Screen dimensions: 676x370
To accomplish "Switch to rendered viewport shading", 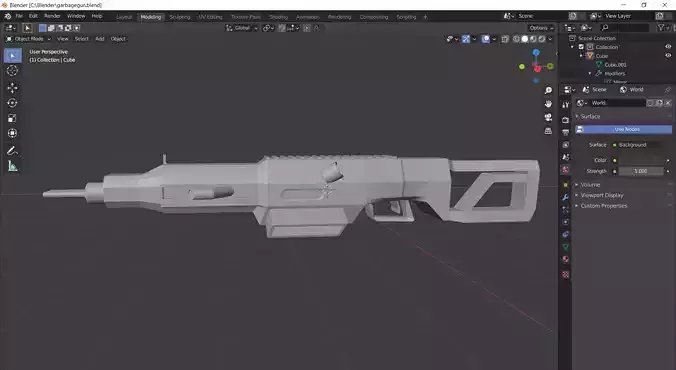I will 542,39.
